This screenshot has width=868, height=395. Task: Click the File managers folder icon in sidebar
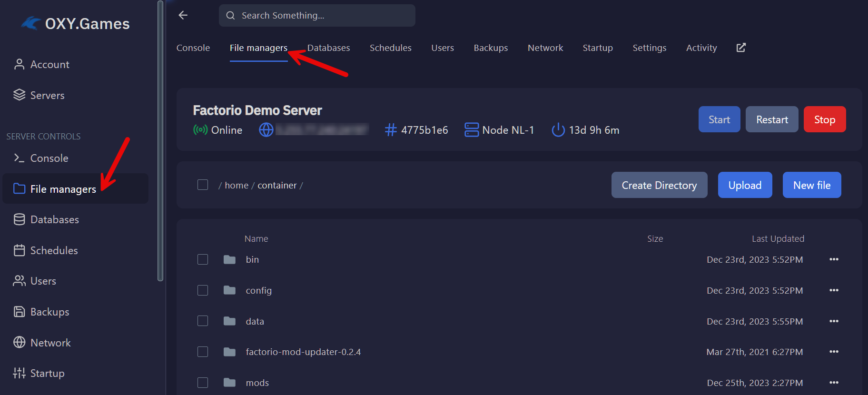click(19, 189)
